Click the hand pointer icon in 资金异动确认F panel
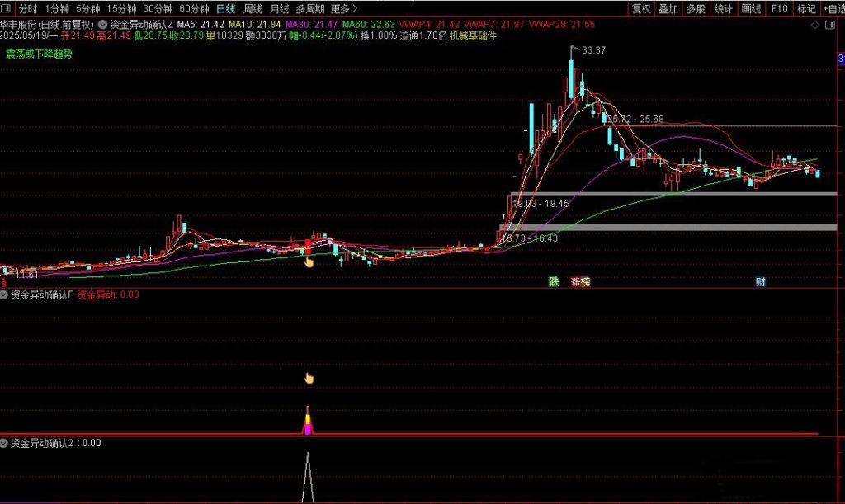Screen dimensions: 845x504 [x=309, y=379]
